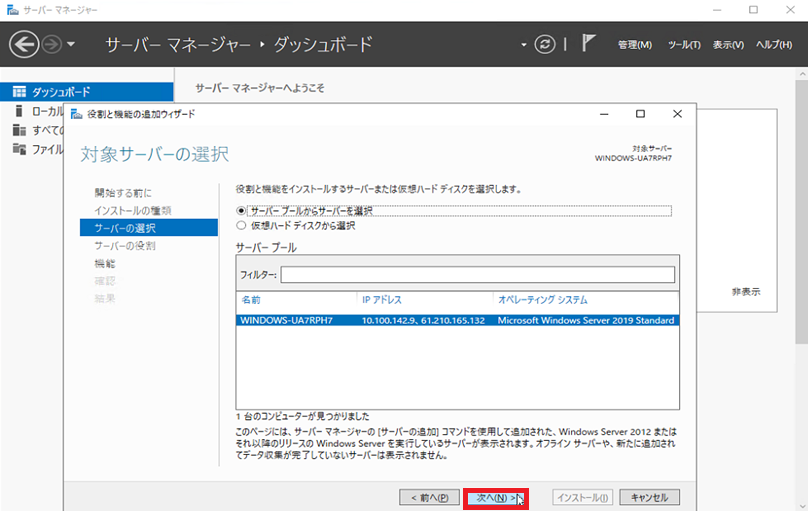Viewport: 808px width, 511px height.
Task: Sort by the IP アドレス column header
Action: pyautogui.click(x=382, y=300)
